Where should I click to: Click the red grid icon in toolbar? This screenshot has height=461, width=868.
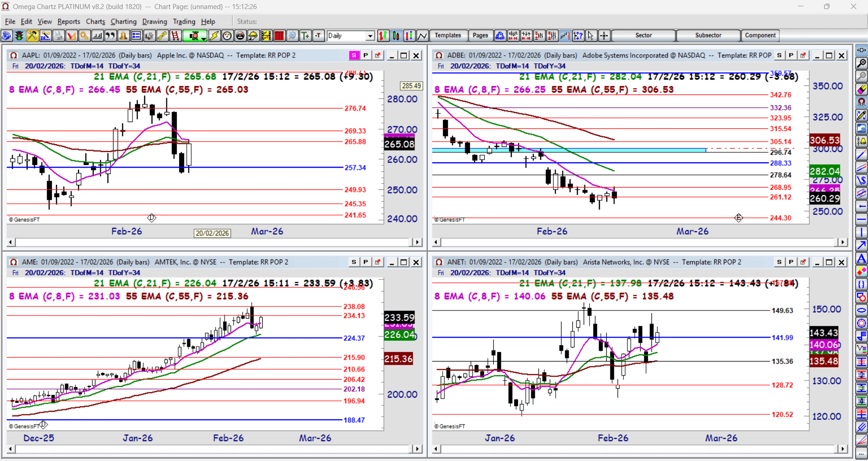279,36
